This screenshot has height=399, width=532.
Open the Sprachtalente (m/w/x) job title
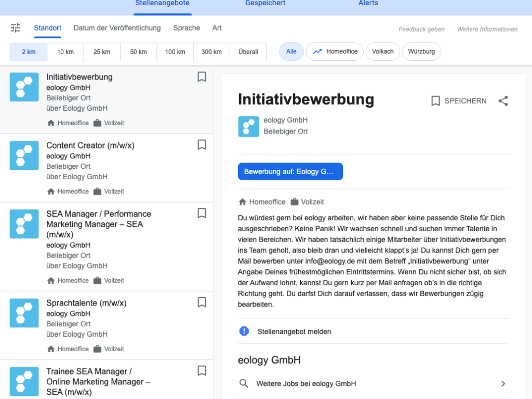tap(87, 303)
